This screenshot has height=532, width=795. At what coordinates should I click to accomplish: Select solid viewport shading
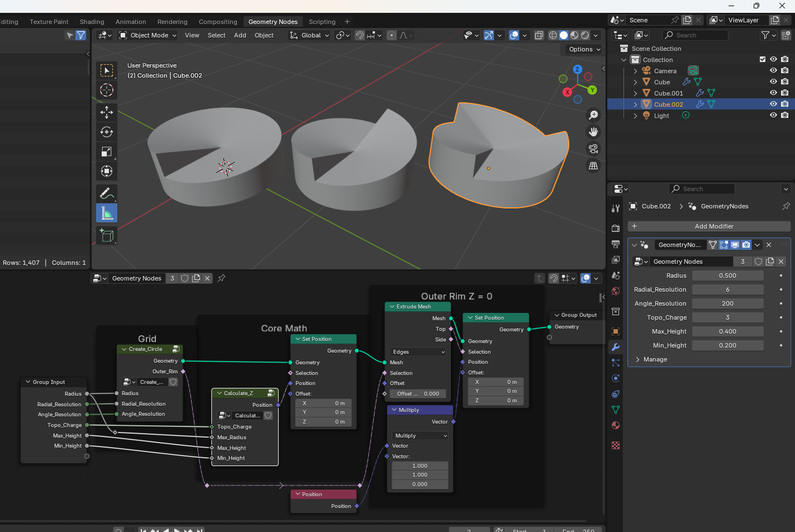coord(564,35)
